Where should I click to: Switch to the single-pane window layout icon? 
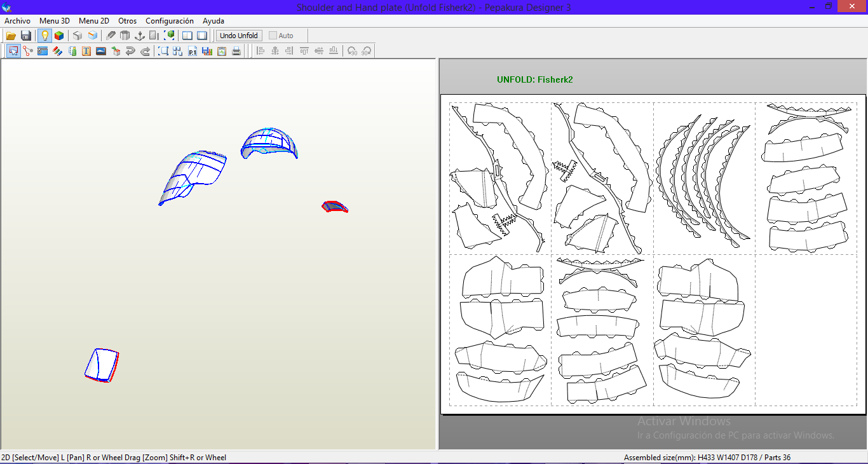[202, 36]
